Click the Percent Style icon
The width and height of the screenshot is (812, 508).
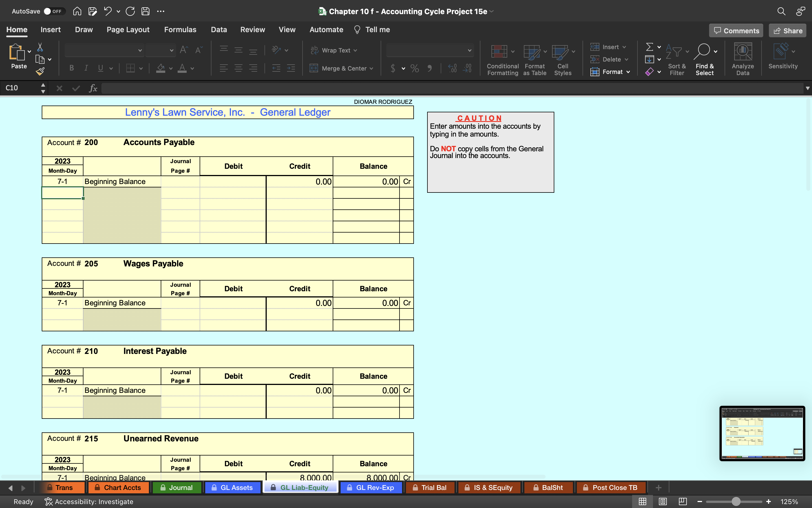tap(415, 68)
